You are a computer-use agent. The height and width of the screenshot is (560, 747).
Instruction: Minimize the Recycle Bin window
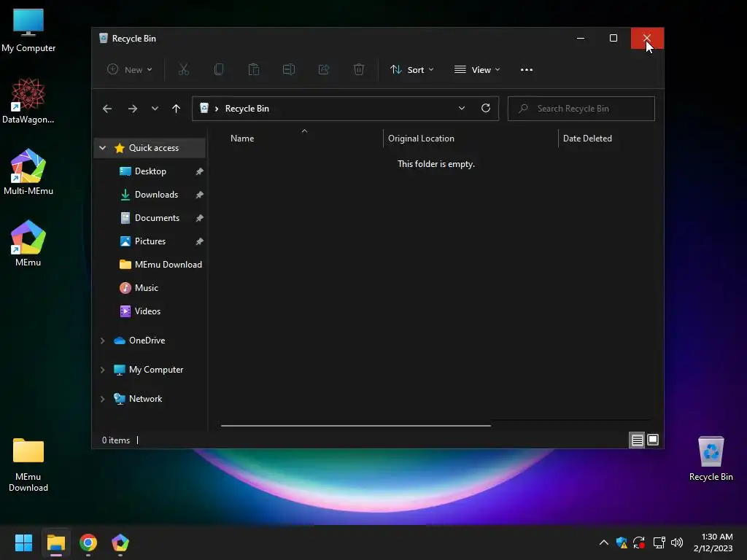click(x=580, y=38)
